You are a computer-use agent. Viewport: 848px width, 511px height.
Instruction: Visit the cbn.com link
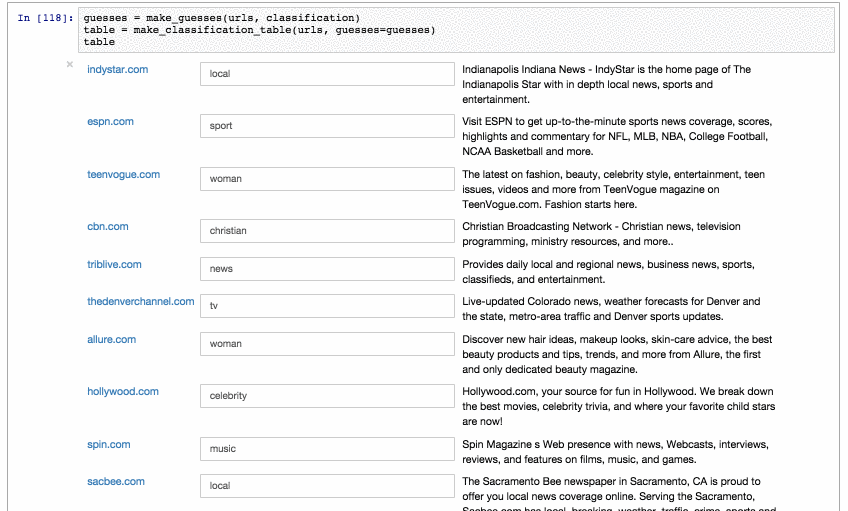tap(107, 226)
